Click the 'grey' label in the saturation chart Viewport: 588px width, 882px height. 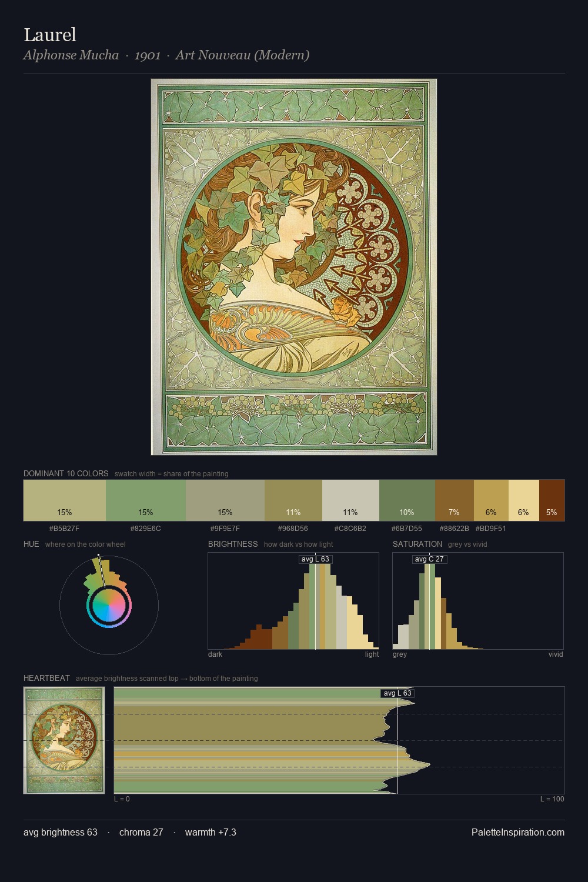pyautogui.click(x=400, y=654)
